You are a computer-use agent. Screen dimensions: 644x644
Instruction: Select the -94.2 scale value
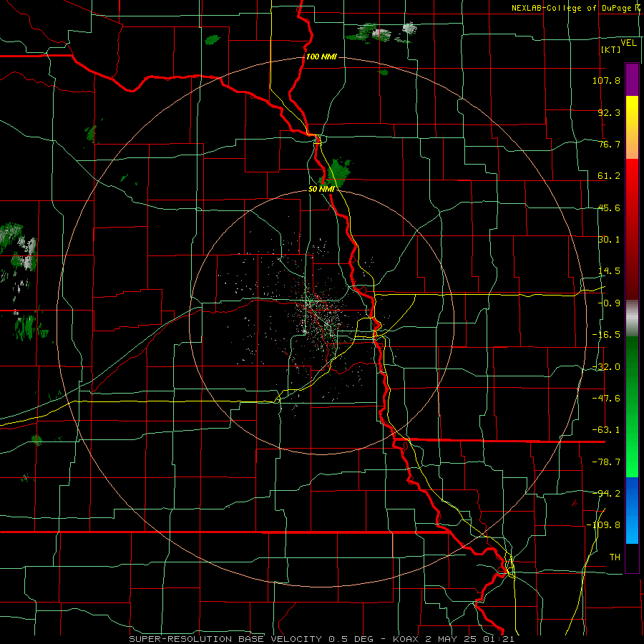pos(606,494)
